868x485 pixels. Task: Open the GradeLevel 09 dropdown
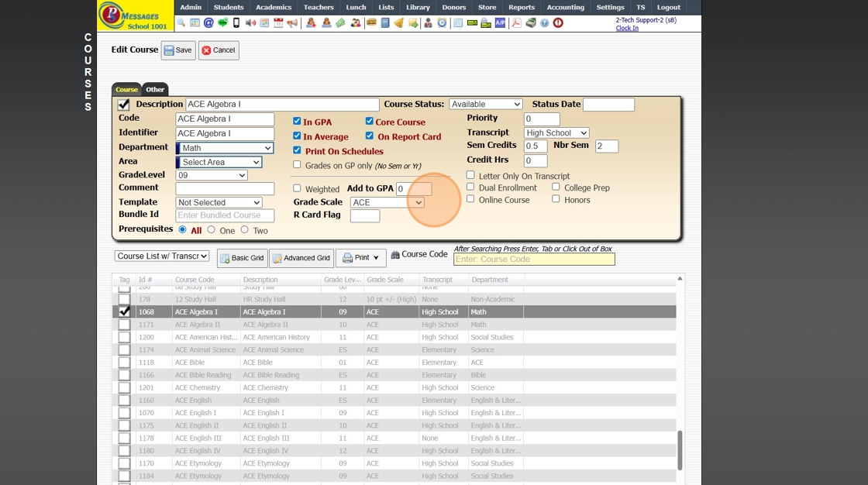pos(212,175)
